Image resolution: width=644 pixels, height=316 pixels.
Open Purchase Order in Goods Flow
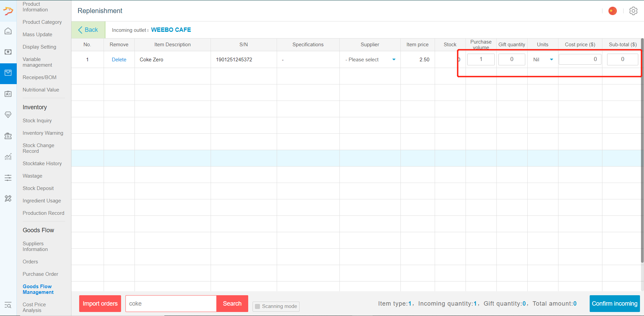[41, 274]
